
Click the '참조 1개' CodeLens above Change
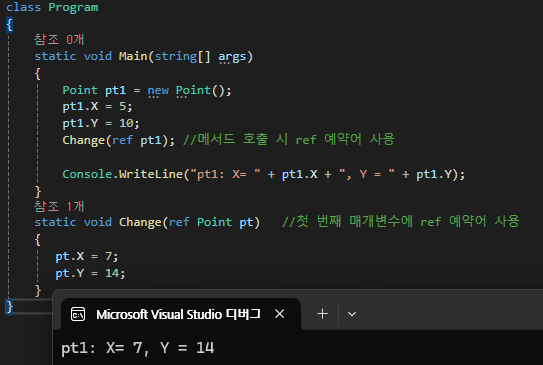[x=59, y=206]
